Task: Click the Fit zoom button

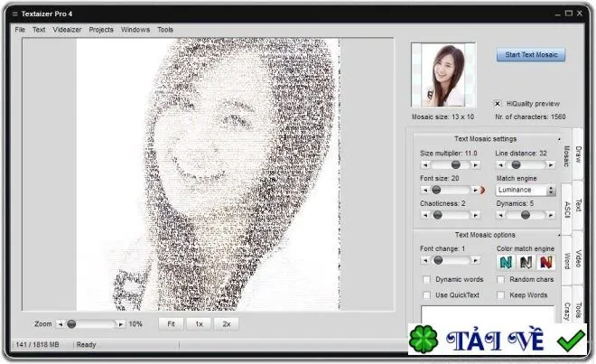Action: click(171, 324)
